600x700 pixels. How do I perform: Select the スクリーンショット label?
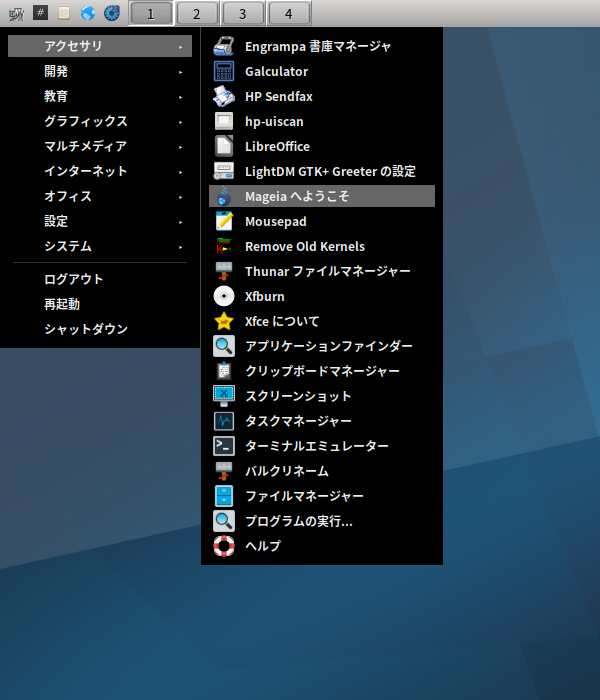pyautogui.click(x=298, y=396)
